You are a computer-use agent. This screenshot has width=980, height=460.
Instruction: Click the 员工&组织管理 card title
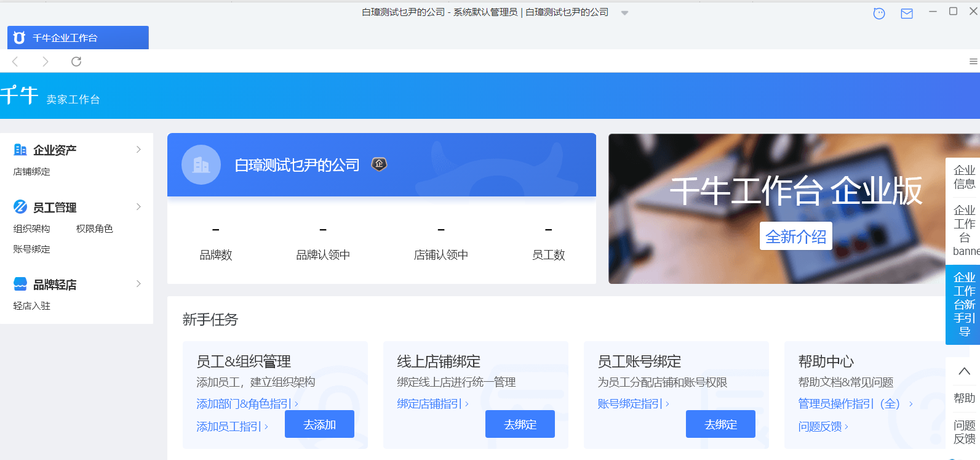point(244,361)
